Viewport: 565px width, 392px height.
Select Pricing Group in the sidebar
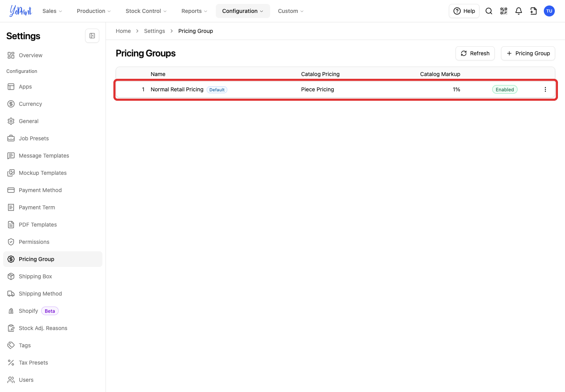[53, 259]
